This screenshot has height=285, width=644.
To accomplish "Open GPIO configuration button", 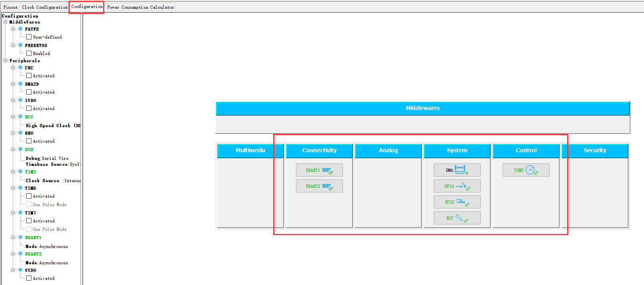I will [457, 186].
